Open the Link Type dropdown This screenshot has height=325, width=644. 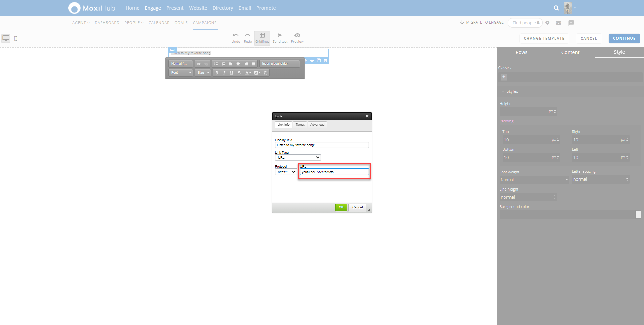click(298, 157)
